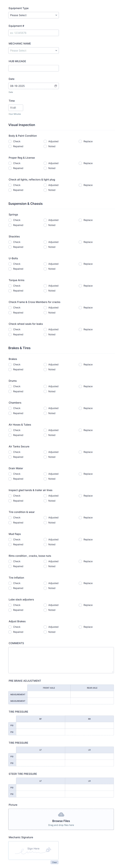
Task: Select Adjusted for Brakes
Action: click(x=45, y=364)
